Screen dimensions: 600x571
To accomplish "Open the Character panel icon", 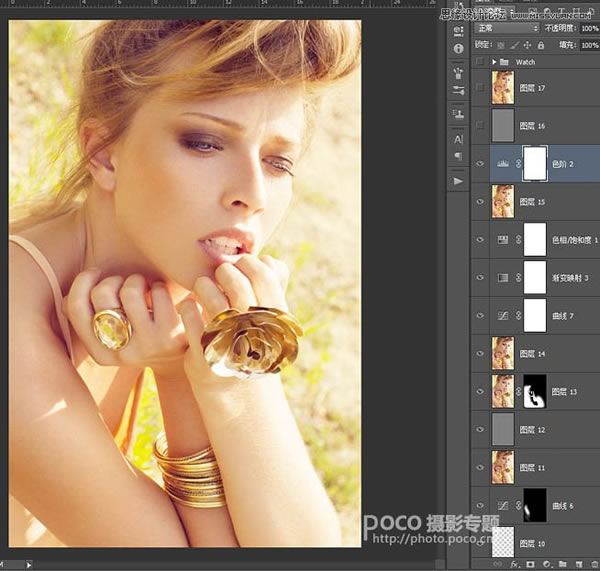I will pyautogui.click(x=458, y=139).
